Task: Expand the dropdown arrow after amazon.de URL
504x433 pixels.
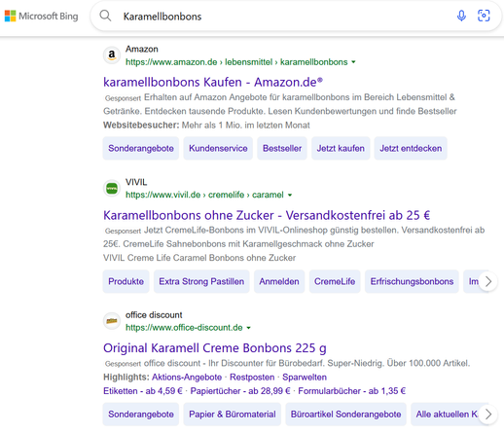Action: pyautogui.click(x=353, y=62)
